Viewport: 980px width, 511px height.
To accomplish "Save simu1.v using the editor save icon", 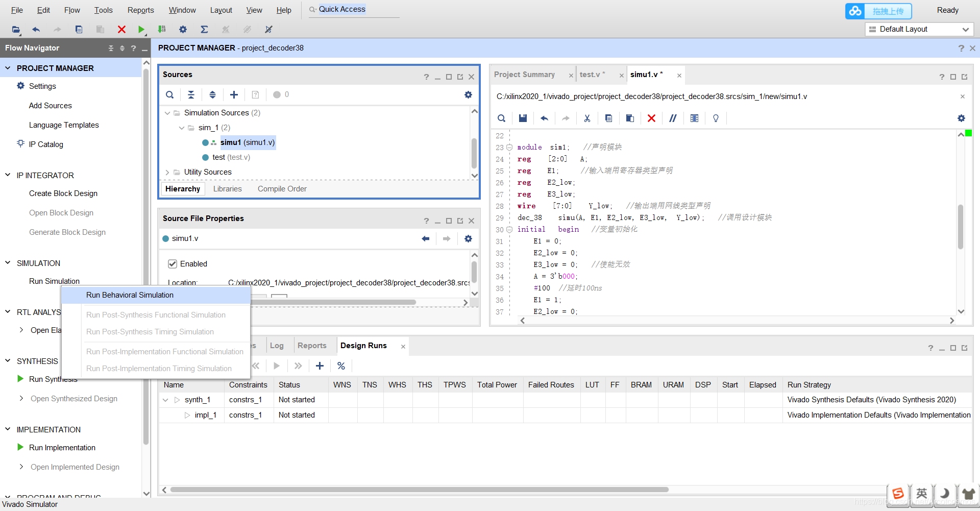I will [522, 118].
